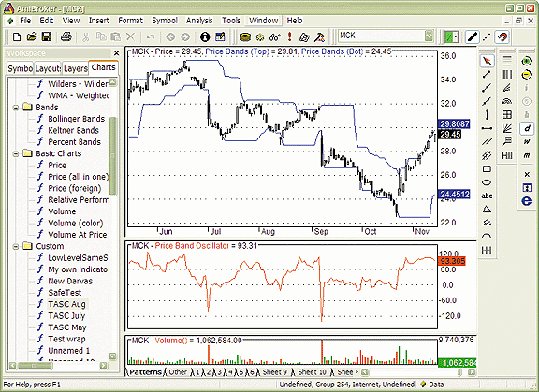Save using the floppy disk icon

(x=47, y=36)
